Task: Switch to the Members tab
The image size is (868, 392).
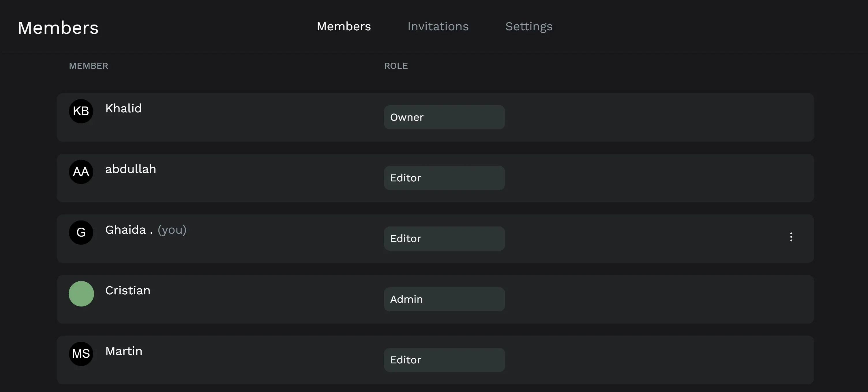Action: [x=344, y=26]
